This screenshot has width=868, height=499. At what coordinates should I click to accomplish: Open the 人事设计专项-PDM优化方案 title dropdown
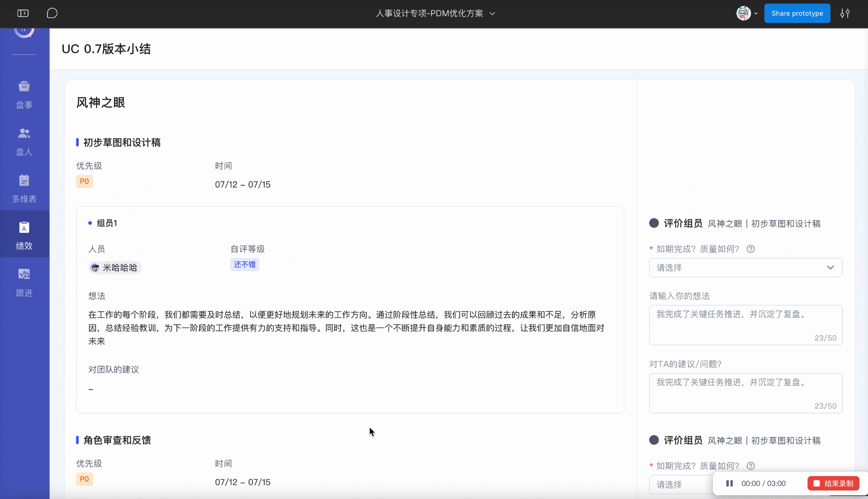pyautogui.click(x=435, y=14)
